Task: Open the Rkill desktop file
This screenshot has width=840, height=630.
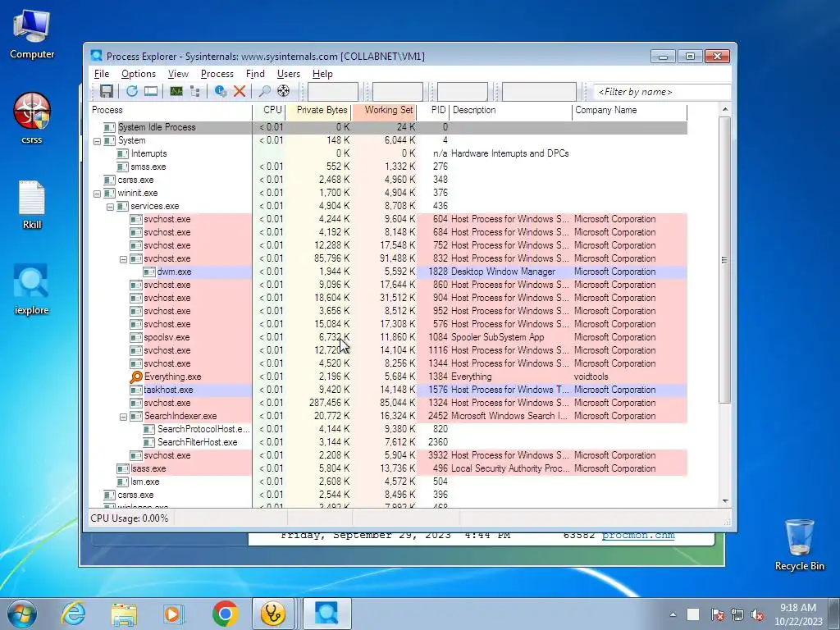Action: [x=32, y=204]
